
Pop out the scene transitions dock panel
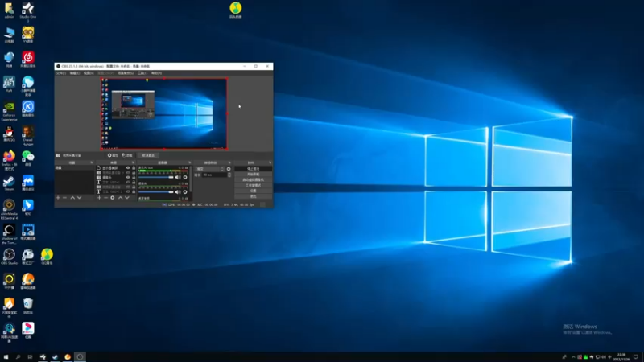(229, 163)
